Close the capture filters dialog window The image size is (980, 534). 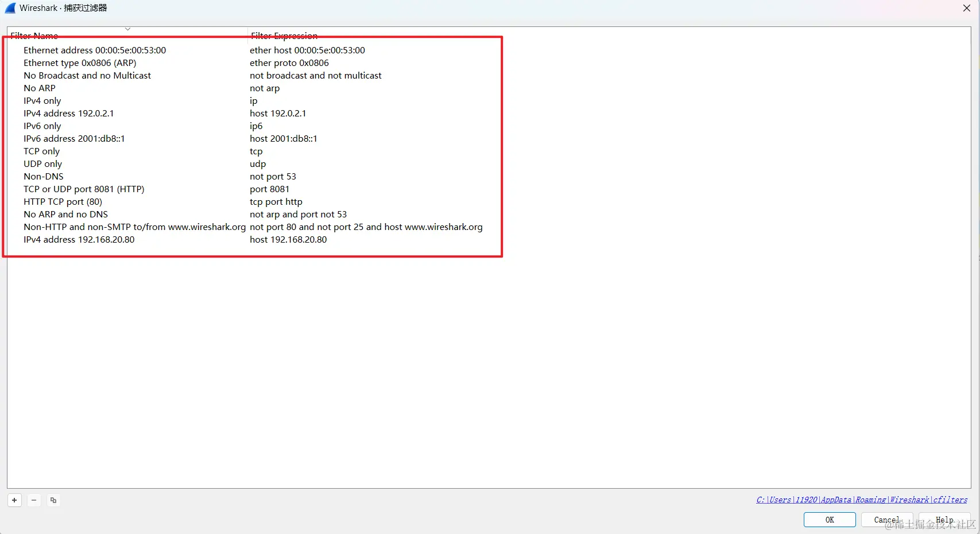(967, 8)
